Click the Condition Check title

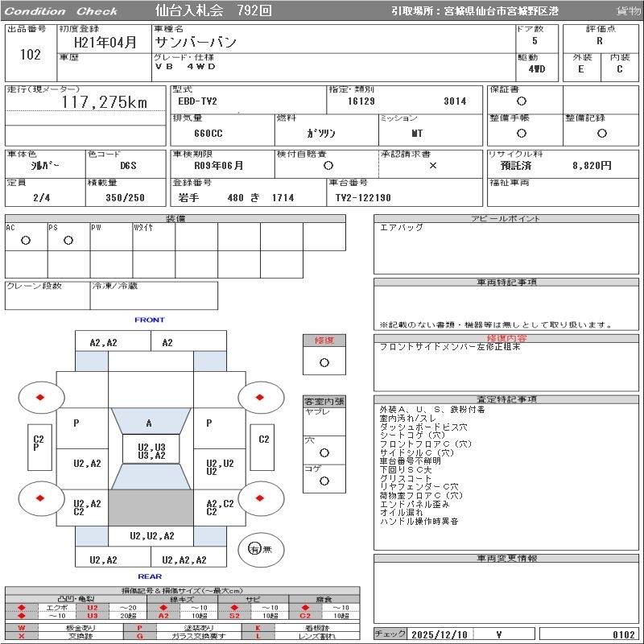pos(61,11)
